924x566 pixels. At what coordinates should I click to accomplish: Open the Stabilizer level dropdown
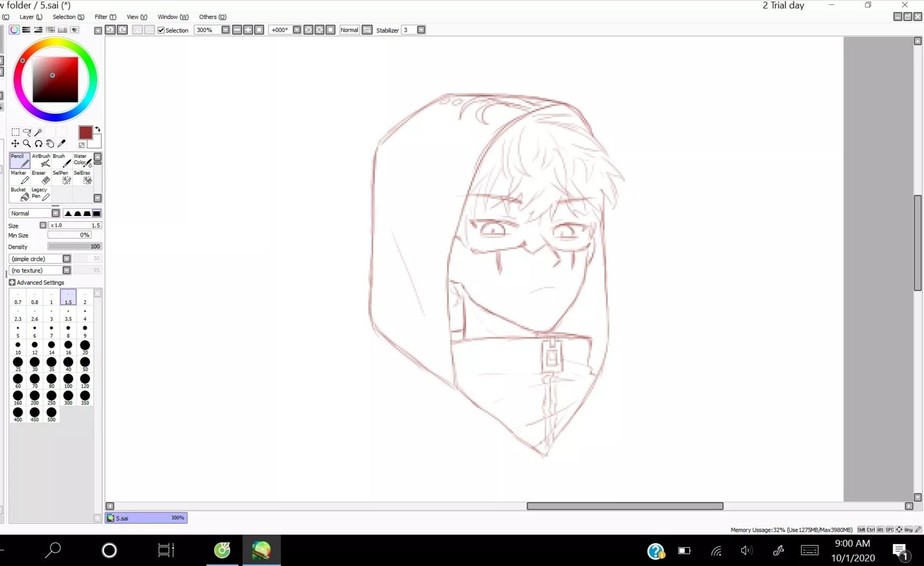click(x=421, y=30)
